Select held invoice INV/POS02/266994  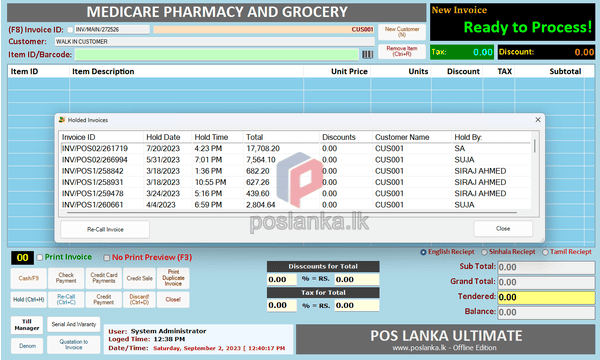[296, 160]
